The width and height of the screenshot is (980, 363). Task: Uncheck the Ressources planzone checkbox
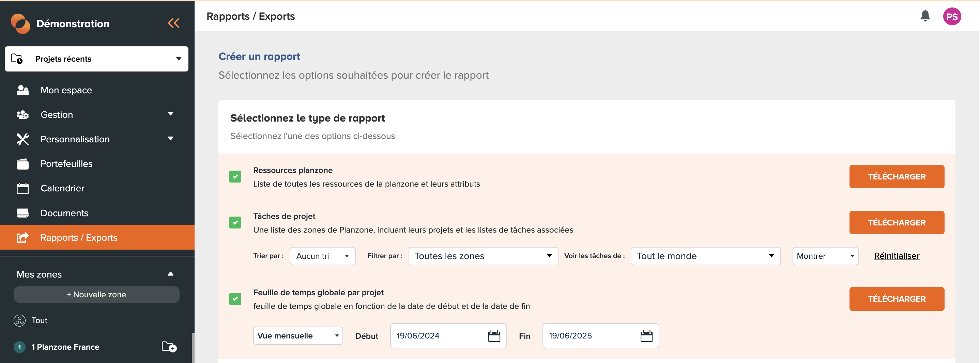point(235,177)
